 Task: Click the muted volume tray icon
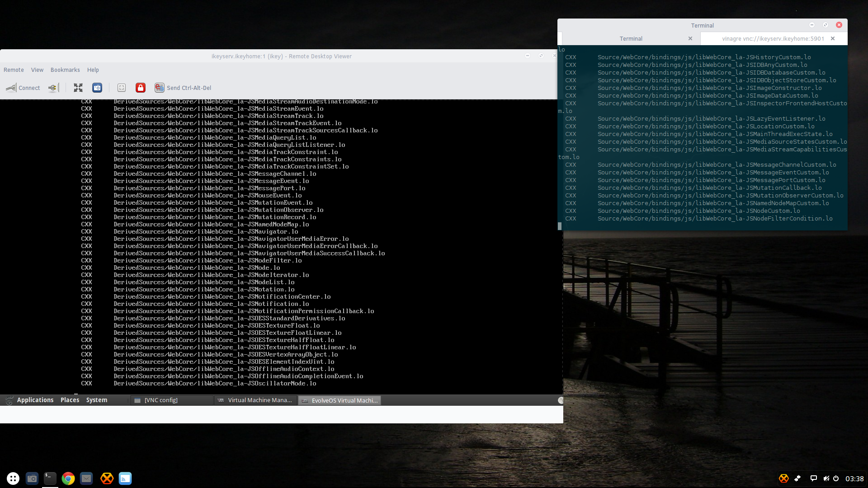[x=826, y=479]
